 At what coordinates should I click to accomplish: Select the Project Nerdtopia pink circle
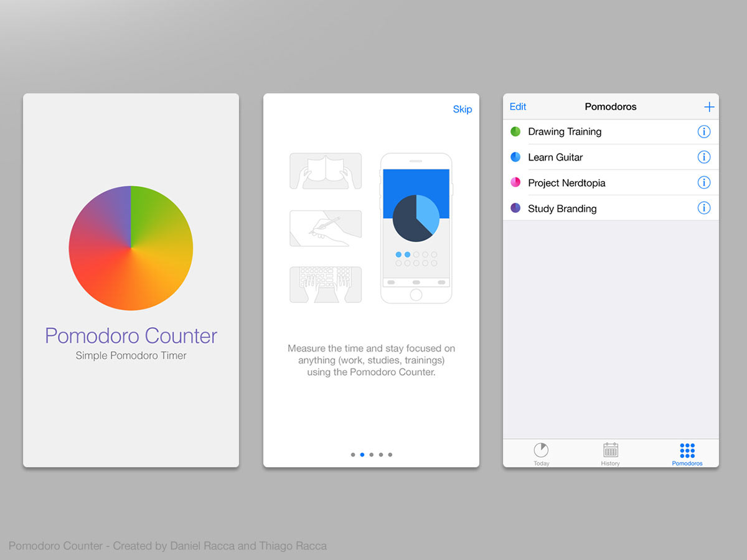coord(515,182)
